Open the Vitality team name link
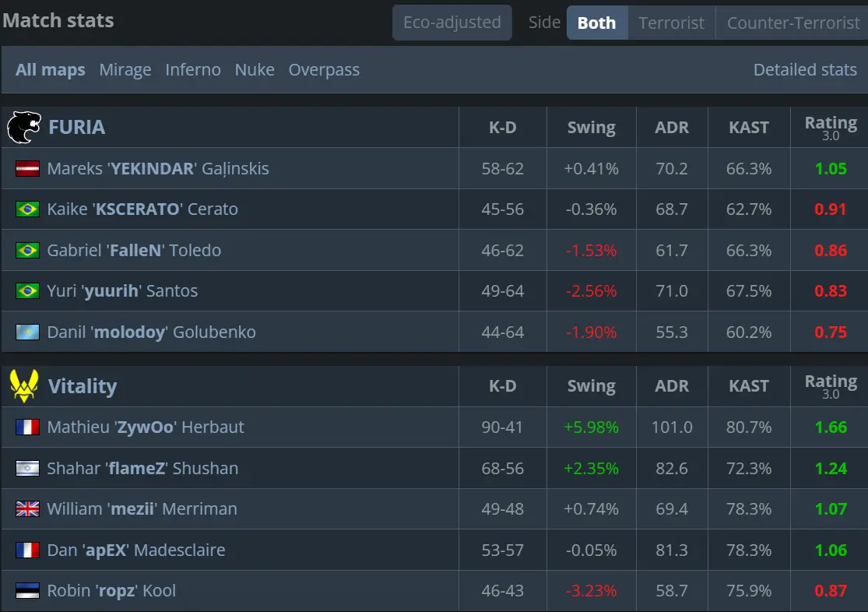This screenshot has width=868, height=612. (x=83, y=386)
